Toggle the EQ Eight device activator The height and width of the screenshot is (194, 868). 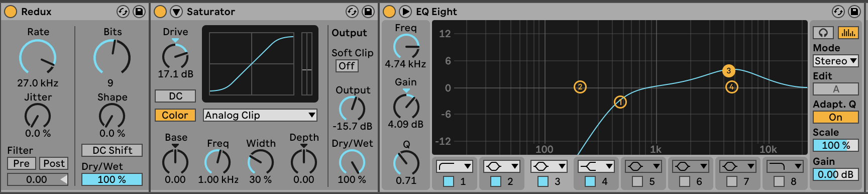pos(389,12)
